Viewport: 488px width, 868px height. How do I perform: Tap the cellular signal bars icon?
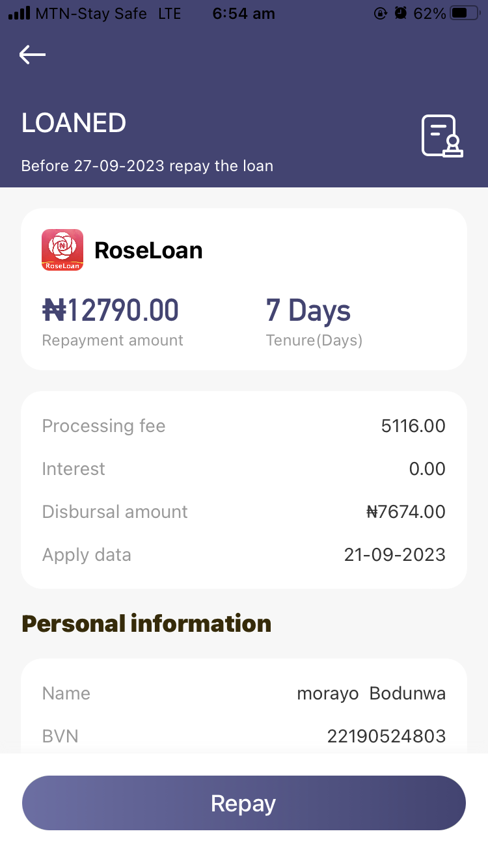pos(19,13)
